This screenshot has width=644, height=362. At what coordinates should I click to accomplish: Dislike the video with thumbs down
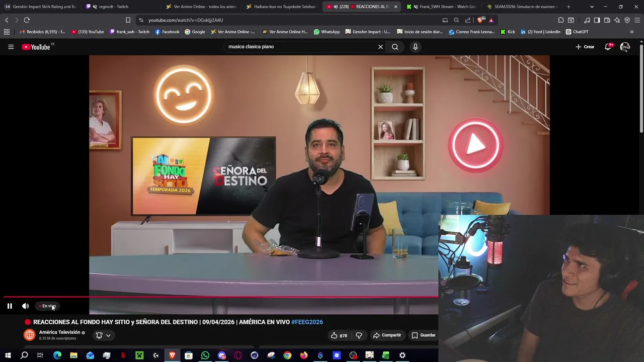click(x=359, y=335)
